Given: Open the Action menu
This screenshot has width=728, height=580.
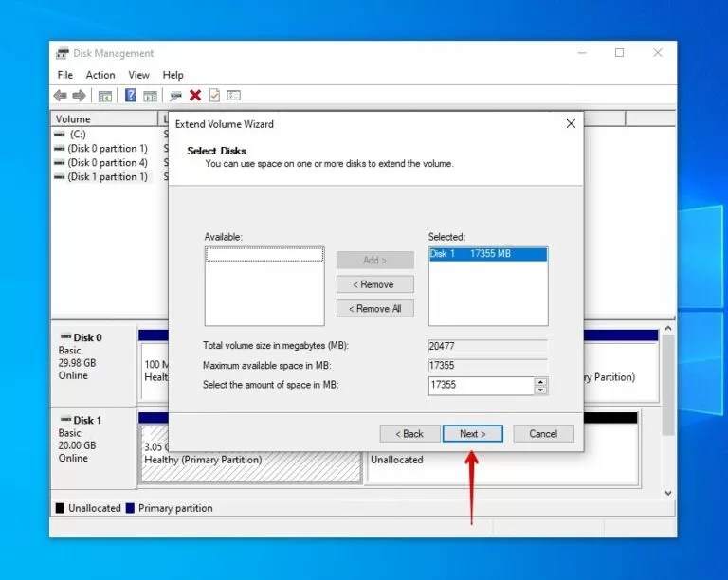Looking at the screenshot, I should pos(100,75).
